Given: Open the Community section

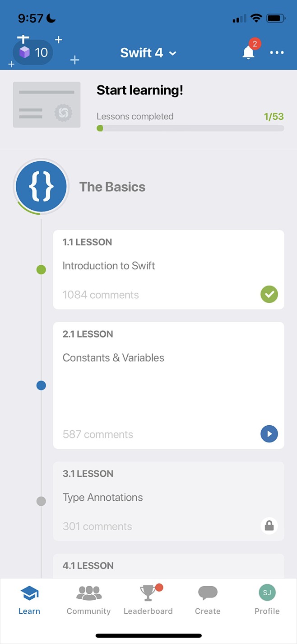Looking at the screenshot, I should coord(88,598).
